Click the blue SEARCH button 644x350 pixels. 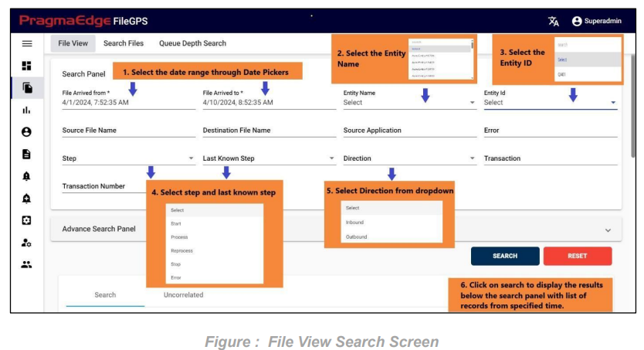click(x=504, y=256)
